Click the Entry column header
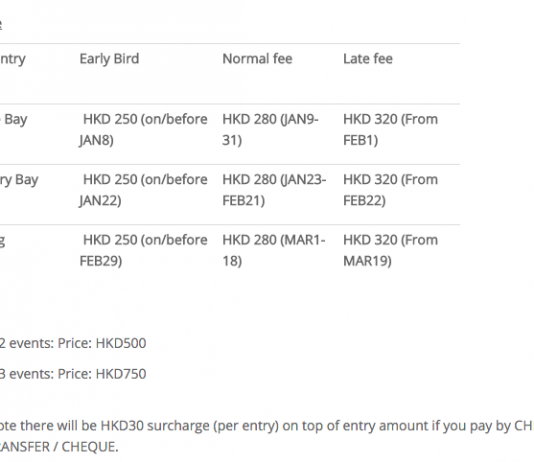The width and height of the screenshot is (534, 462). click(13, 60)
